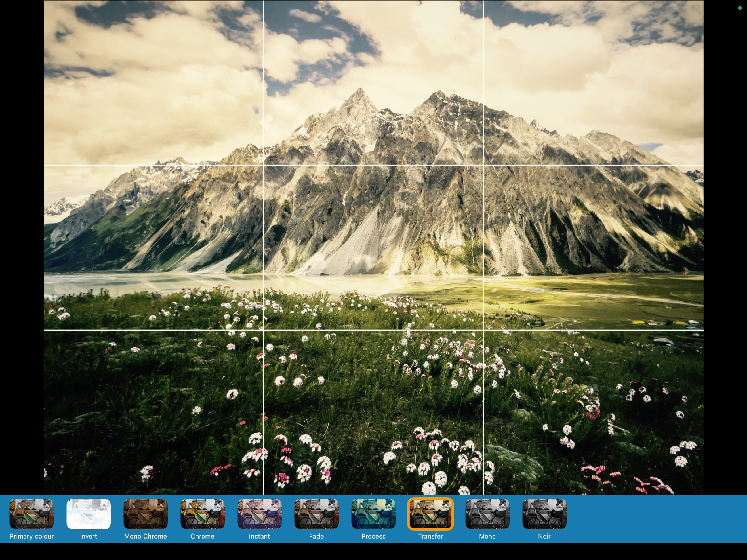Apply the Process filter thumbnail

click(373, 514)
